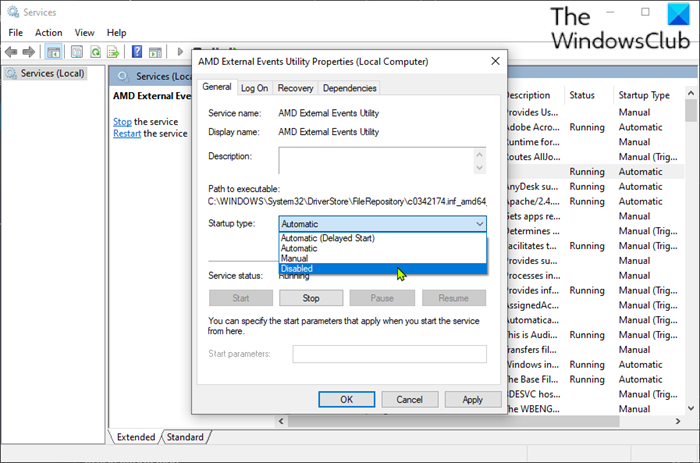Image resolution: width=700 pixels, height=463 pixels.
Task: Choose Manual option in Startup type list
Action: (382, 258)
